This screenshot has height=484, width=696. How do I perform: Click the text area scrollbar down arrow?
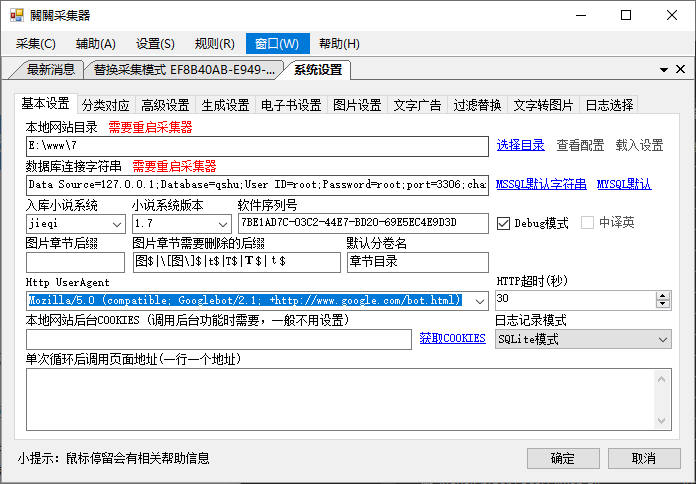661,421
